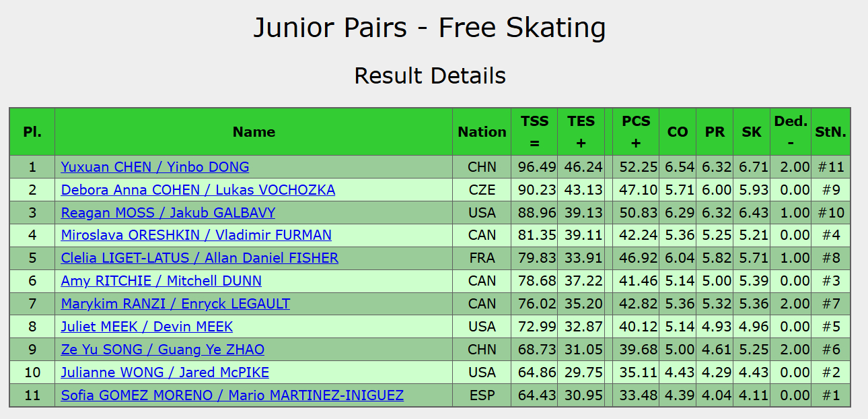Click the TES column header

click(x=581, y=132)
